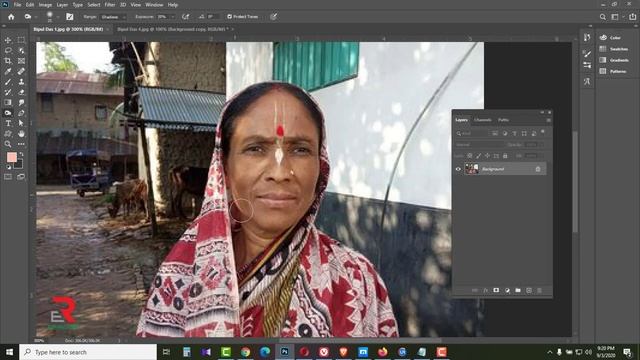Screen dimensions: 640x360
Task: Select the Type tool
Action: 8,123
